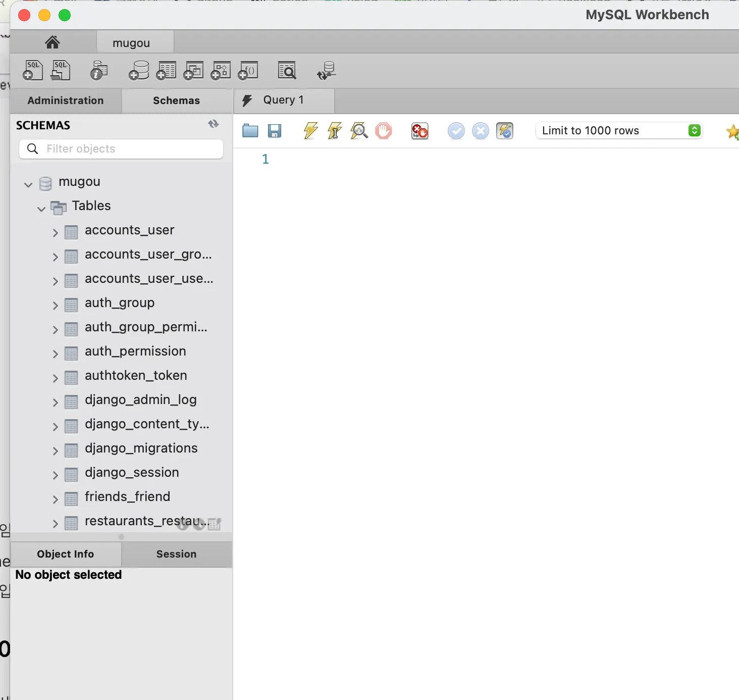The width and height of the screenshot is (739, 700).
Task: Collapse the mugou schema node
Action: tap(28, 184)
